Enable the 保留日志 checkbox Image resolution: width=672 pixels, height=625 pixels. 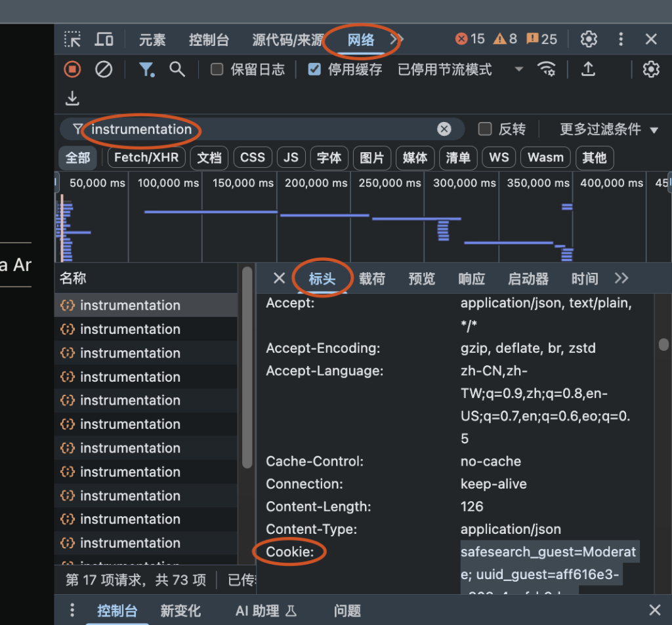217,70
